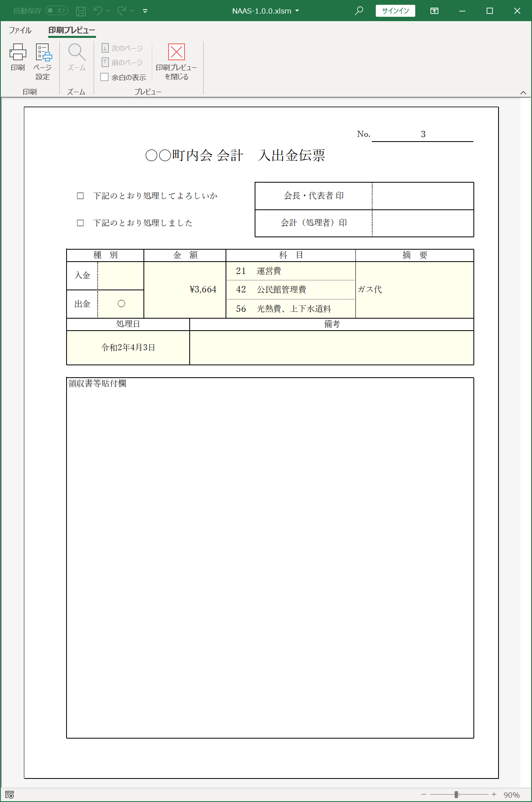Go to previous page (前のページ)

[x=122, y=63]
